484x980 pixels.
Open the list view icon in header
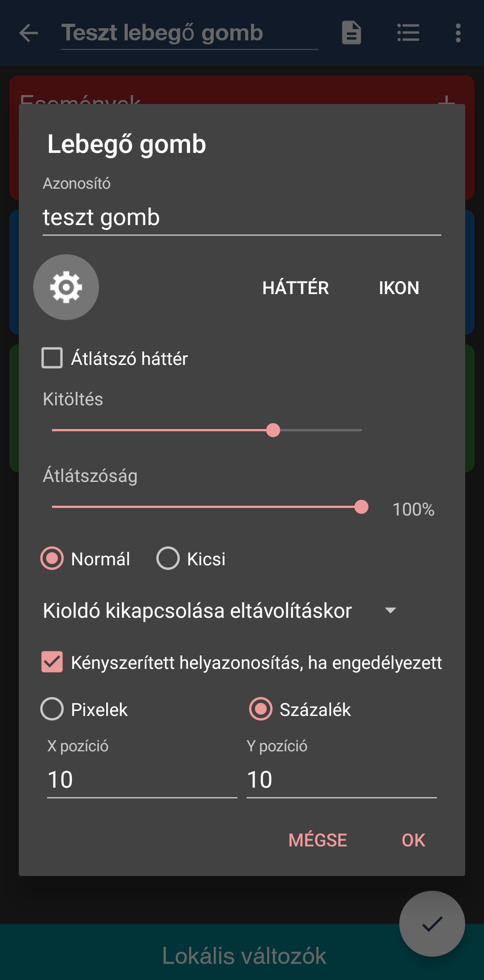click(408, 33)
